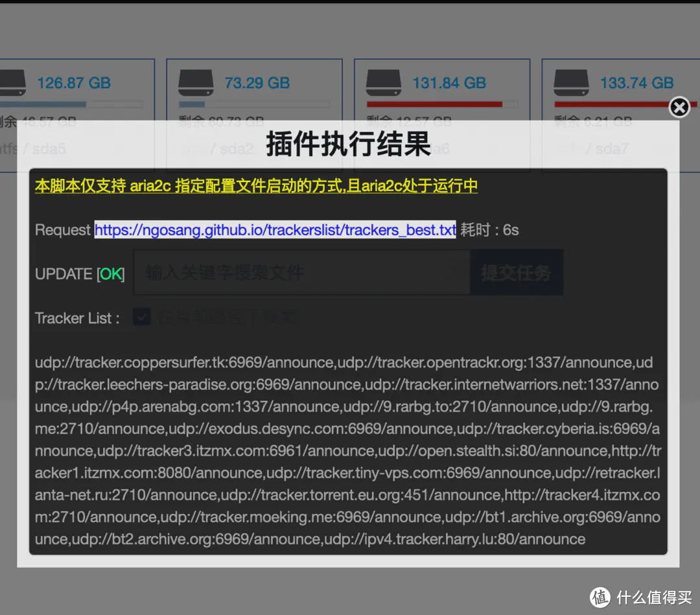Click the yellow aria2c notice heading
The image size is (700, 615).
tap(256, 185)
